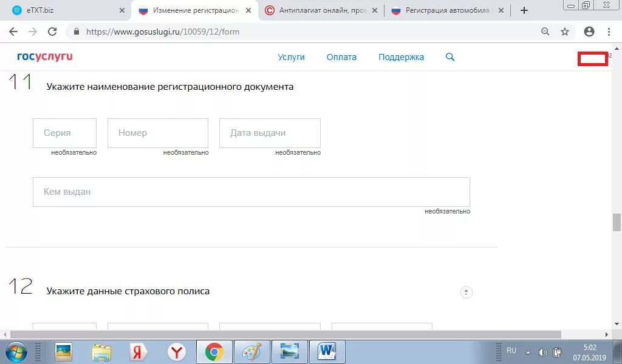622x364 pixels.
Task: Open a new browser tab with plus
Action: coord(524,10)
